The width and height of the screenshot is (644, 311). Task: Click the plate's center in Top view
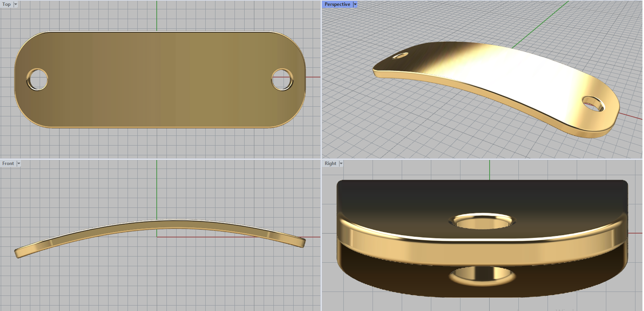(160, 80)
